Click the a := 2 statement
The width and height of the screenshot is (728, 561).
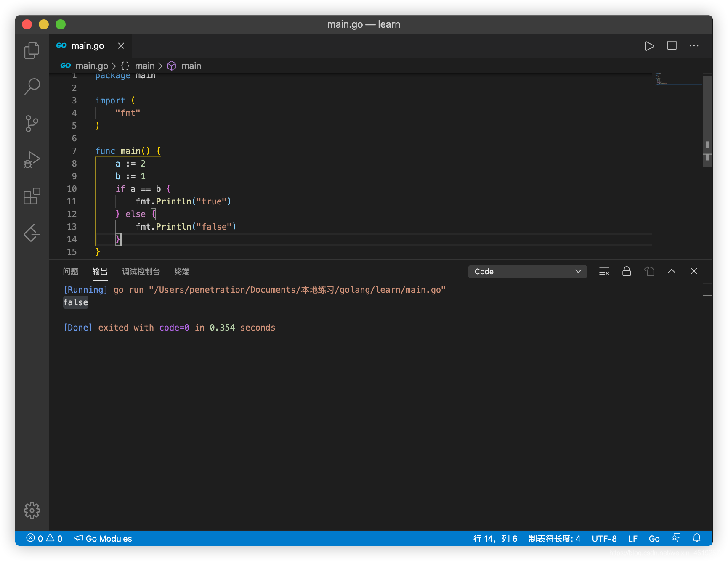[x=130, y=164]
